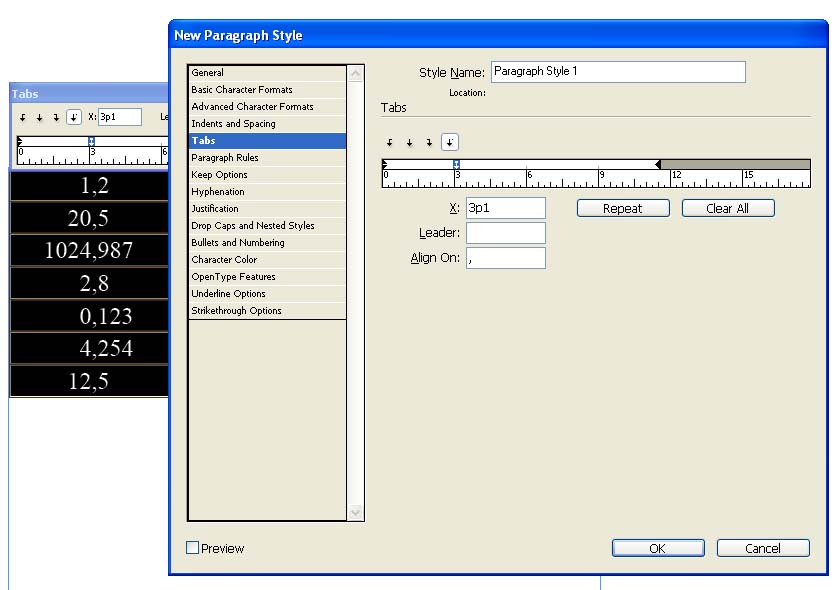The image size is (835, 590).
Task: Select right-justified tab icon in the dialog
Action: [x=429, y=143]
